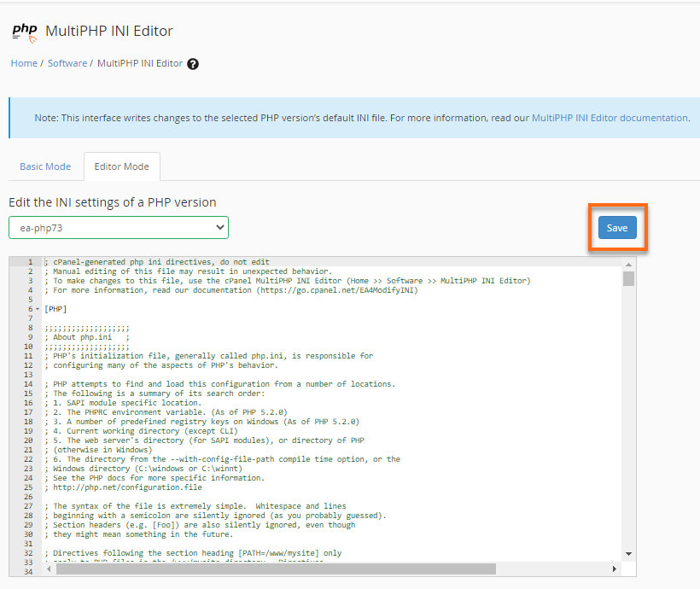Click the horizontal scrollbar right arrow

tap(614, 567)
